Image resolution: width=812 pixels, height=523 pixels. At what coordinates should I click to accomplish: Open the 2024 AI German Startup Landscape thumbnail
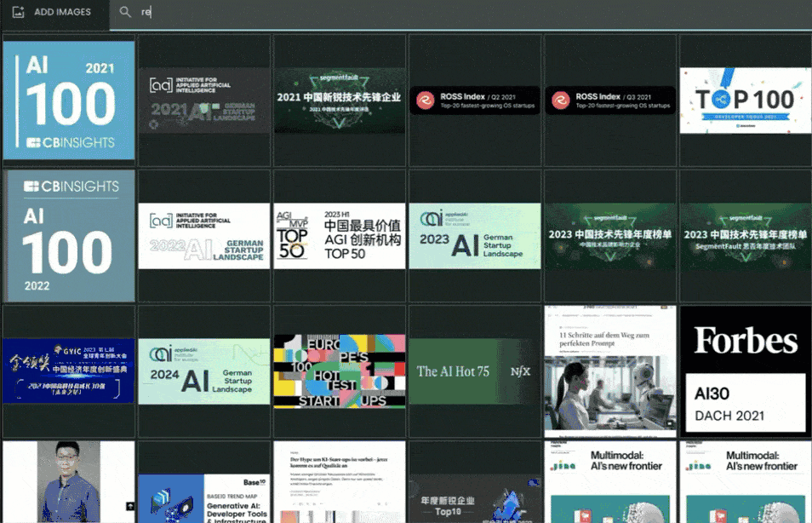[204, 371]
